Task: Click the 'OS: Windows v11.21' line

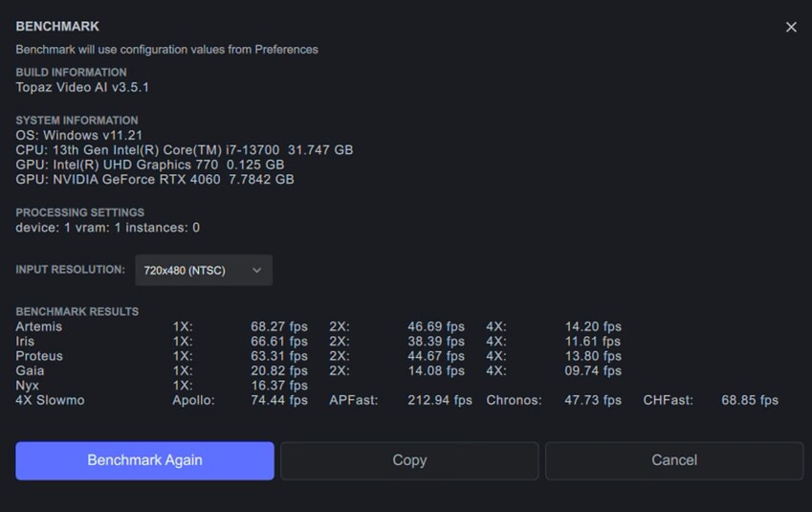Action: click(78, 135)
